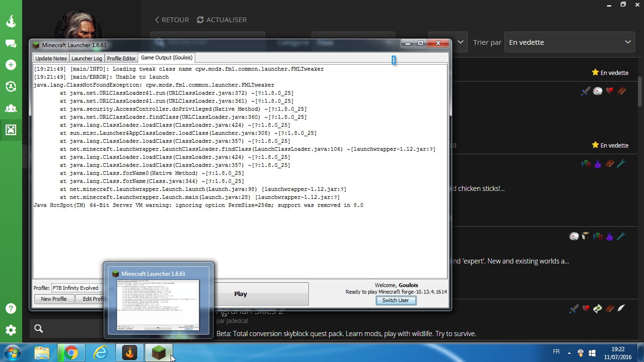644x362 pixels.
Task: Click the book icon on first modpack row
Action: (621, 91)
